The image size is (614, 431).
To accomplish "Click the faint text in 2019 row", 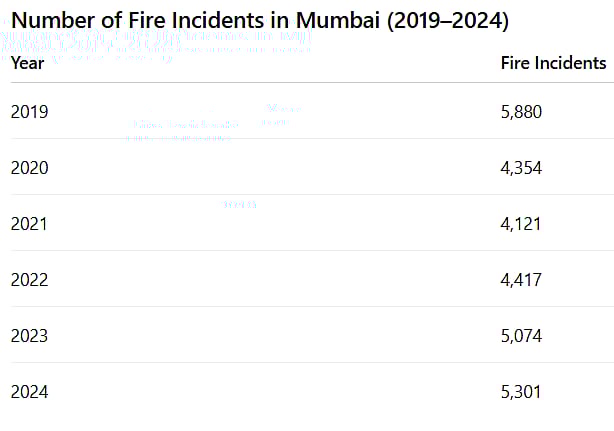I will point(213,123).
